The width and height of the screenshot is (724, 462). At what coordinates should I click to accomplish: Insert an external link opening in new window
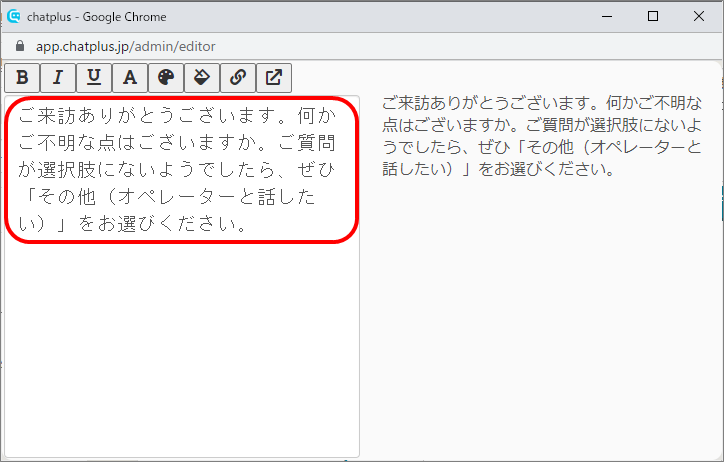point(274,78)
